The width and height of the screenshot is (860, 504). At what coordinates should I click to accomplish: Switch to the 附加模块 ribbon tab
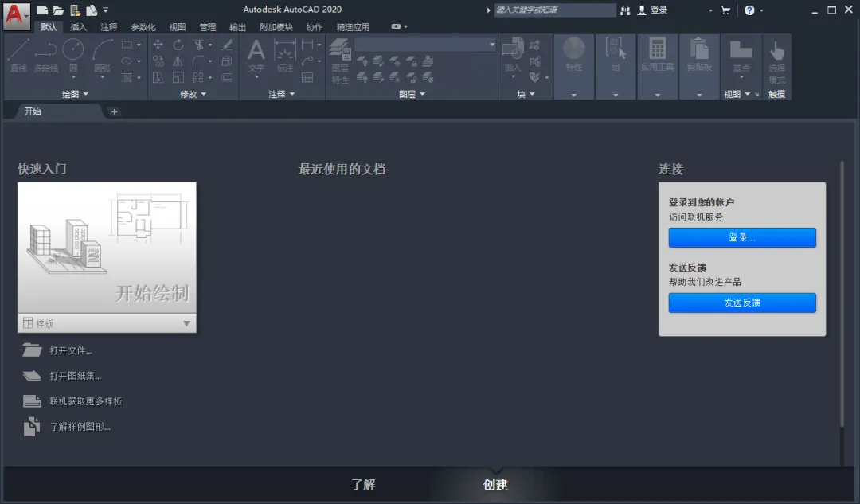[276, 27]
